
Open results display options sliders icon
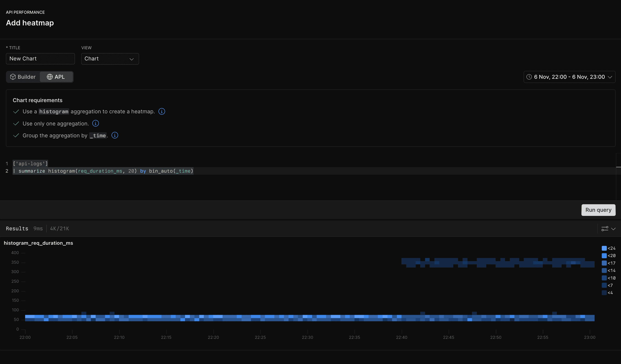(x=605, y=229)
